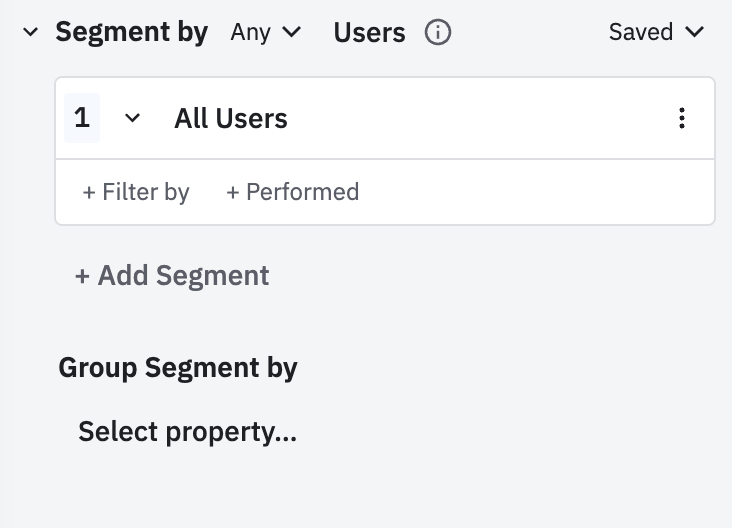Click the Performed condition button
The height and width of the screenshot is (528, 732).
292,191
